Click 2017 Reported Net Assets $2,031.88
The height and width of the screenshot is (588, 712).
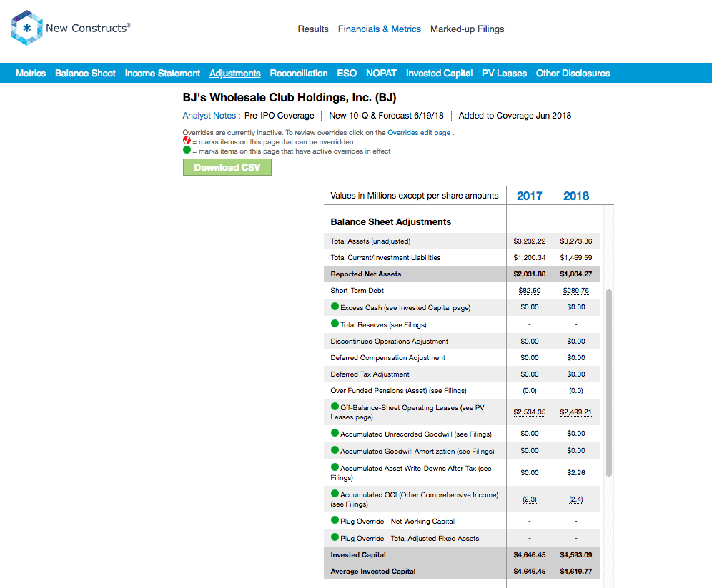530,274
